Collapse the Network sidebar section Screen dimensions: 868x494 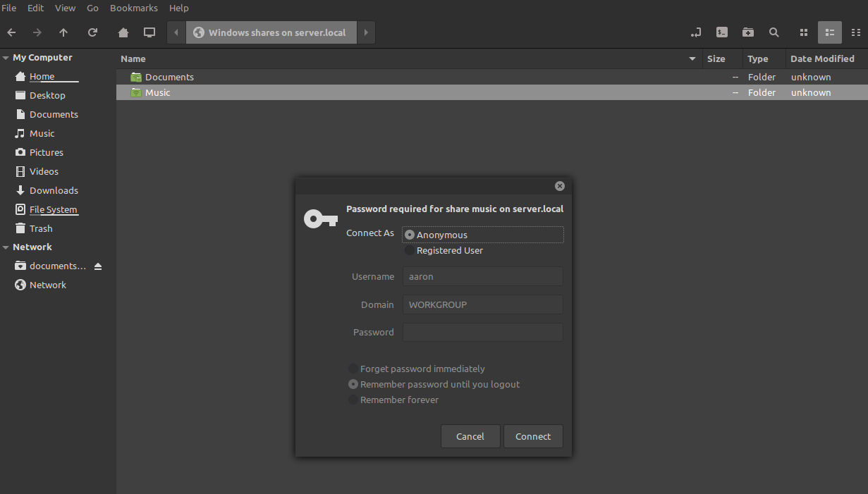[x=6, y=247]
